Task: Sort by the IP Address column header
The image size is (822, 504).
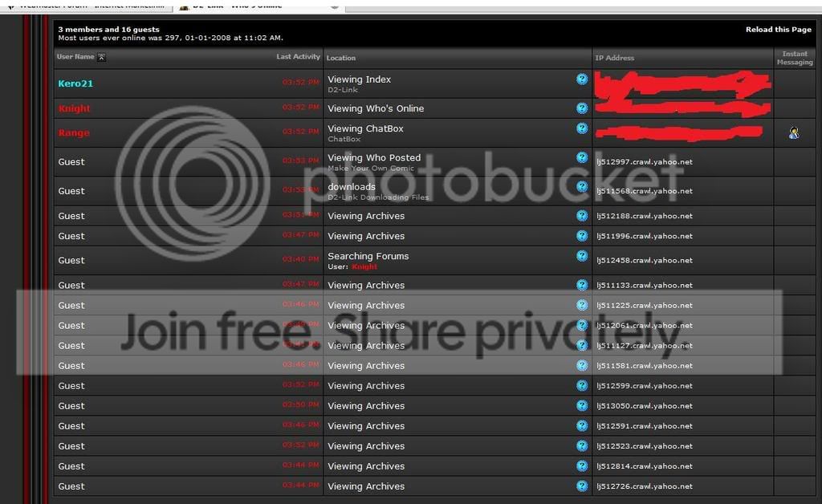Action: pos(614,58)
